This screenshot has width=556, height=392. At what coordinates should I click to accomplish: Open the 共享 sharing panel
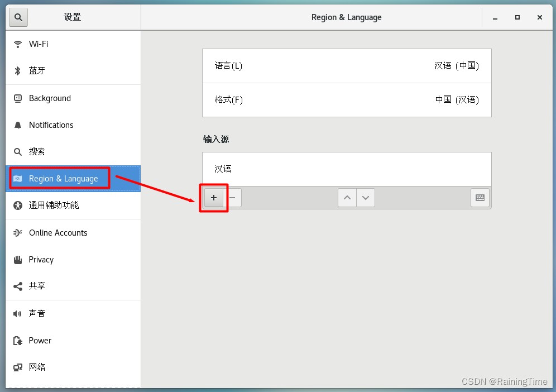click(73, 286)
